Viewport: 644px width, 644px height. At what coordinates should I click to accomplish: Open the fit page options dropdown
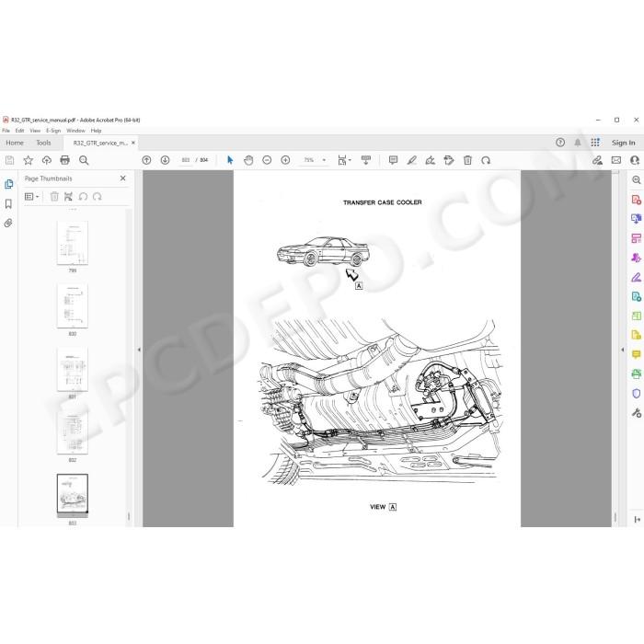tap(344, 160)
